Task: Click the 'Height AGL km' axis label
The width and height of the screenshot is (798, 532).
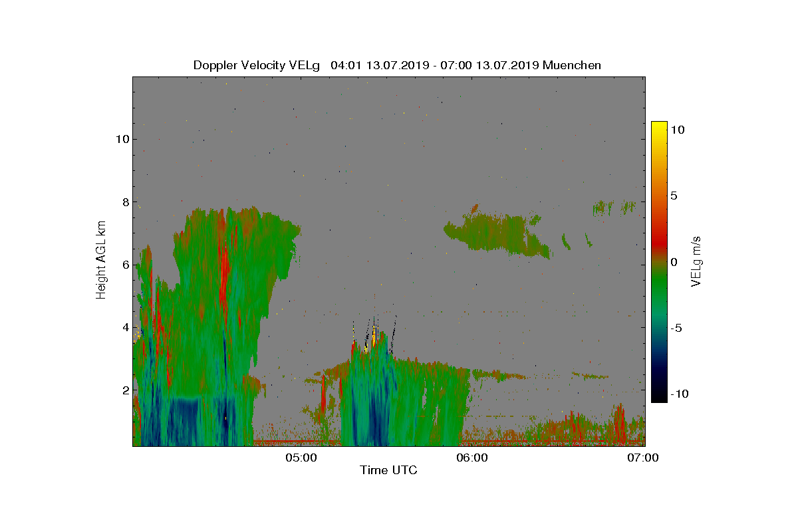Action: [x=101, y=261]
